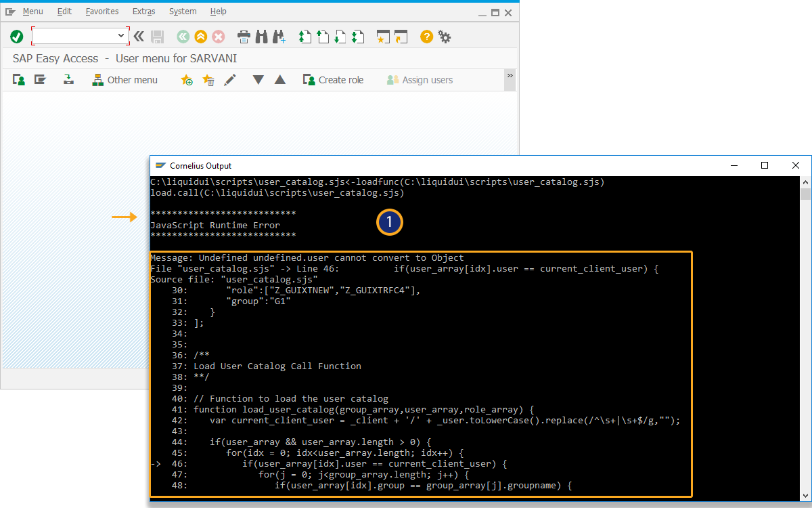Click the Print icon
The height and width of the screenshot is (508, 812).
[x=244, y=37]
